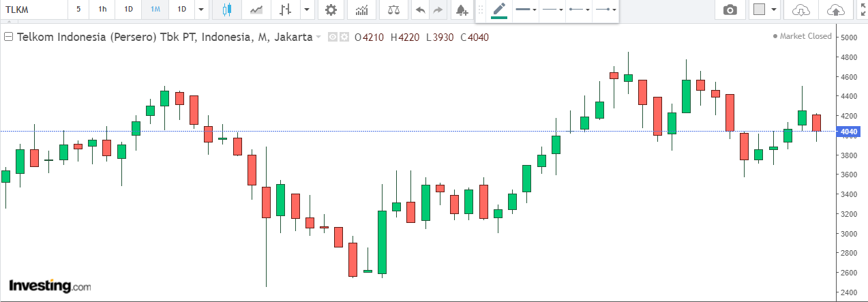Click the layout square swatch button
The image size is (868, 302).
pos(758,10)
